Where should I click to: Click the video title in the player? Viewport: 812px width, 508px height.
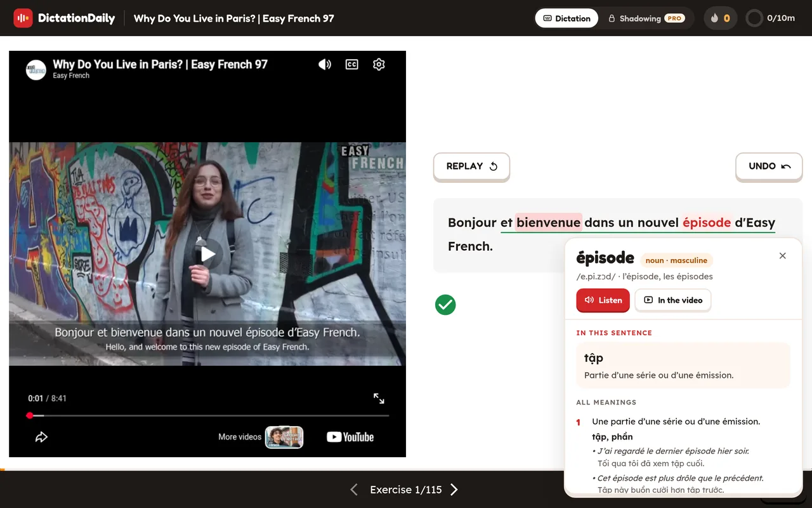click(160, 64)
